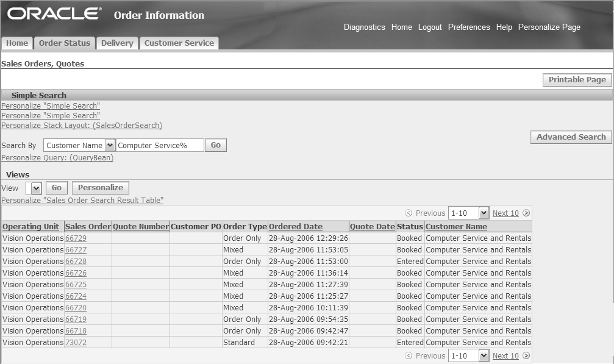Open sales order 66727
This screenshot has height=364, width=614.
(x=76, y=250)
